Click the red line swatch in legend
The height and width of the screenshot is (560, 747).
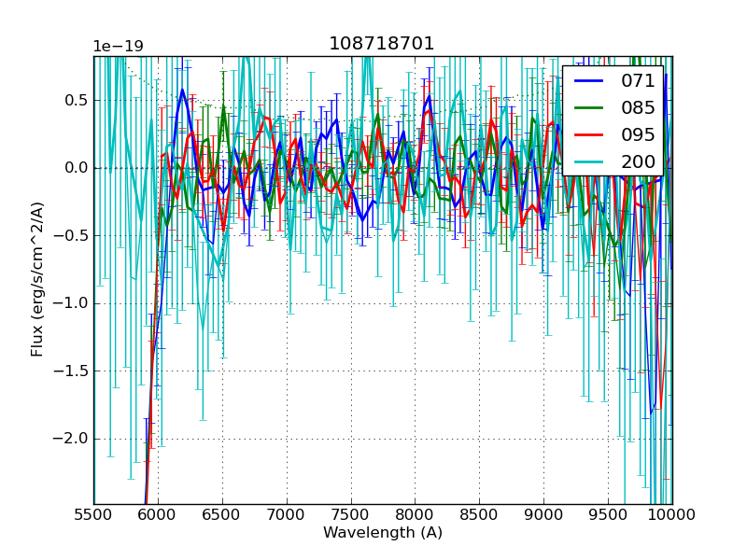(x=591, y=135)
